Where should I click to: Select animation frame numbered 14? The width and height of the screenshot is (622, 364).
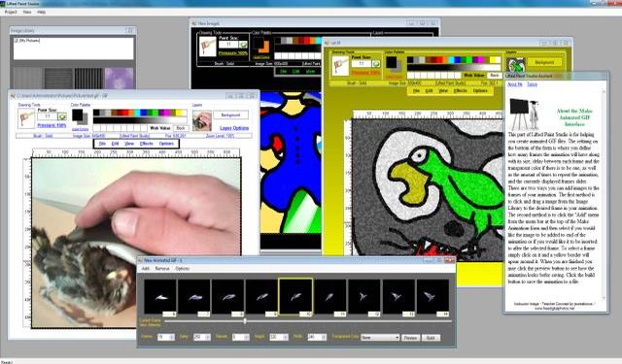pos(432,297)
